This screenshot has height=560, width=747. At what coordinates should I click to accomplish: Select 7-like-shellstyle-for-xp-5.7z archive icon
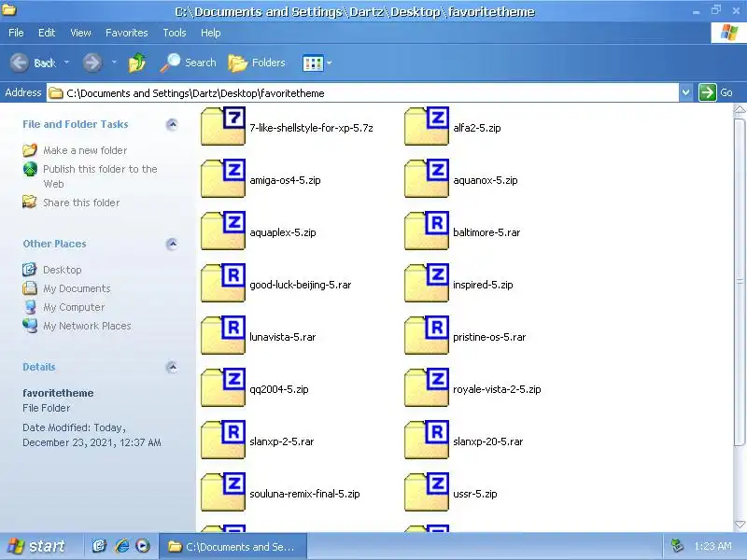tap(223, 126)
